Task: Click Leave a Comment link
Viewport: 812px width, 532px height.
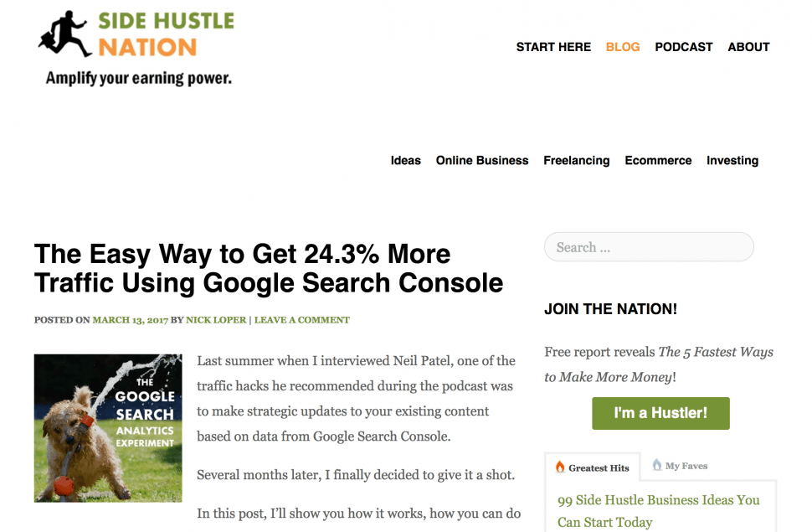Action: coord(302,320)
